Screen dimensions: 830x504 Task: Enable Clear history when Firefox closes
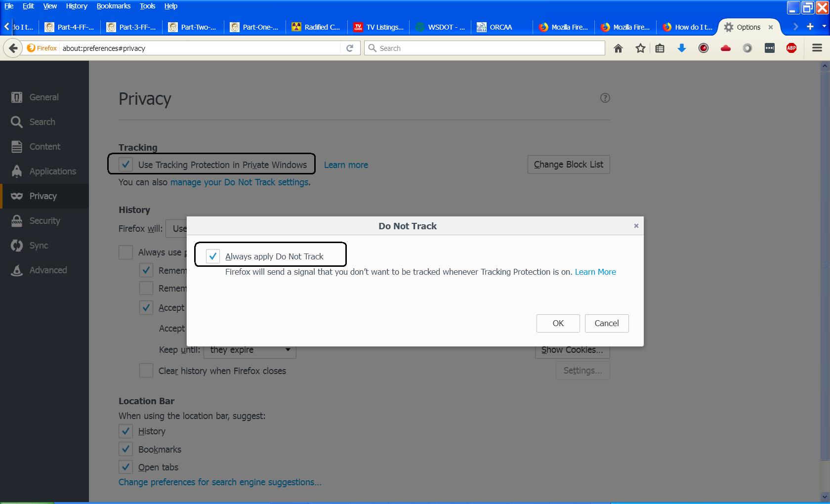click(146, 371)
